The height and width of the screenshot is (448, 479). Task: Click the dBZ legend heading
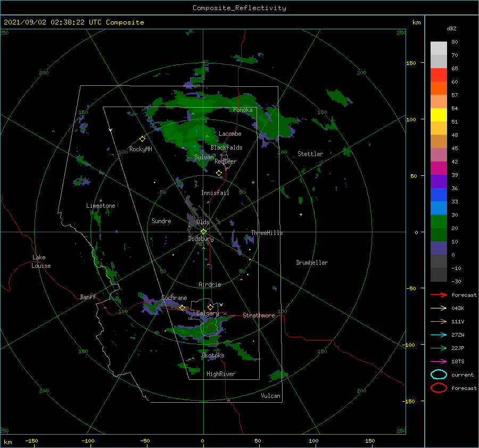(451, 28)
